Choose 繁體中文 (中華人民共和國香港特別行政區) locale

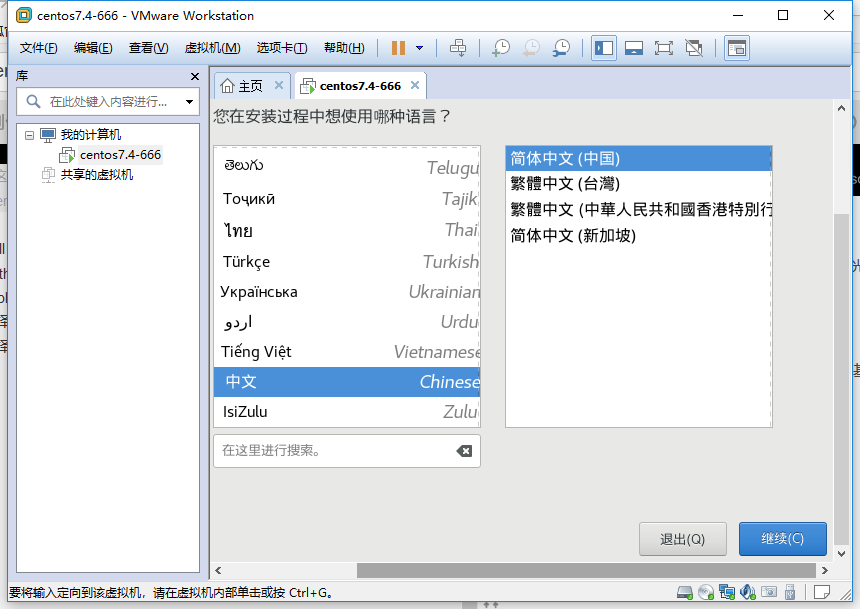click(638, 210)
